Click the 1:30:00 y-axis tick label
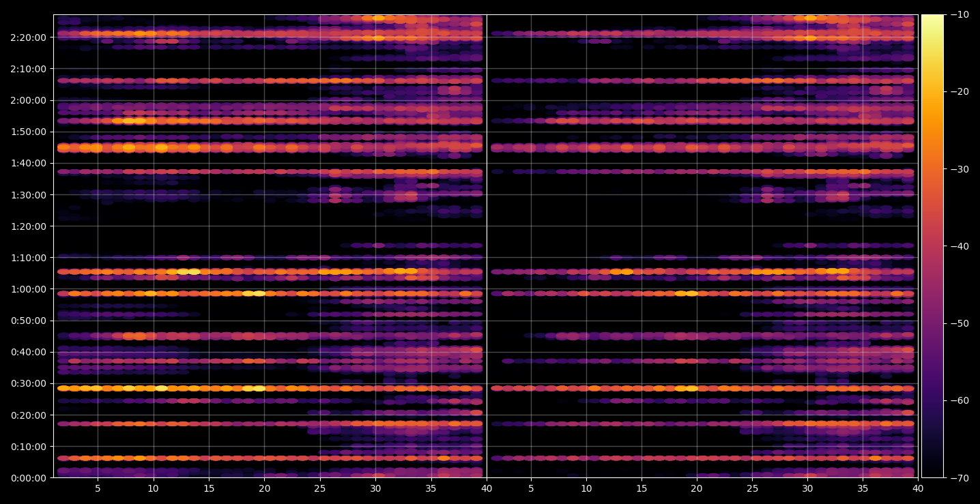This screenshot has height=504, width=980. tap(28, 195)
